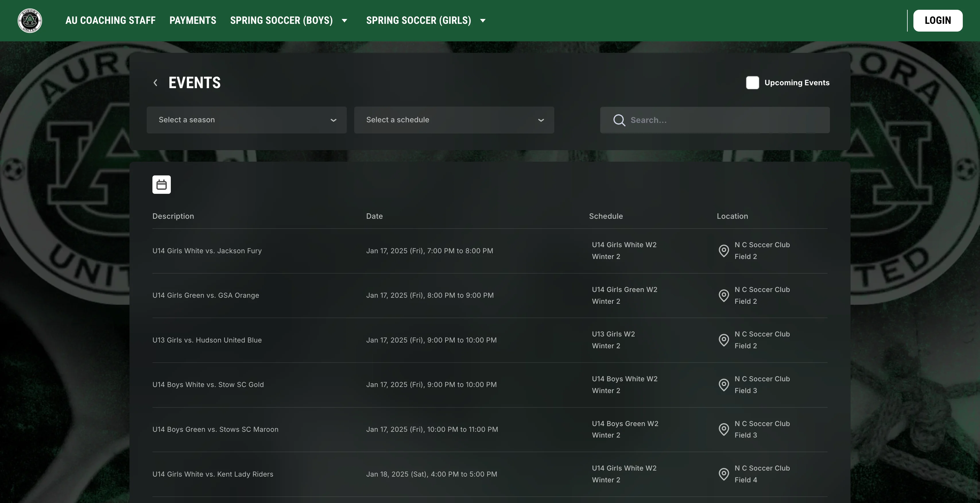Open U14 Boys White vs. Stow SC Gold
Viewport: 980px width, 503px height.
(x=208, y=385)
